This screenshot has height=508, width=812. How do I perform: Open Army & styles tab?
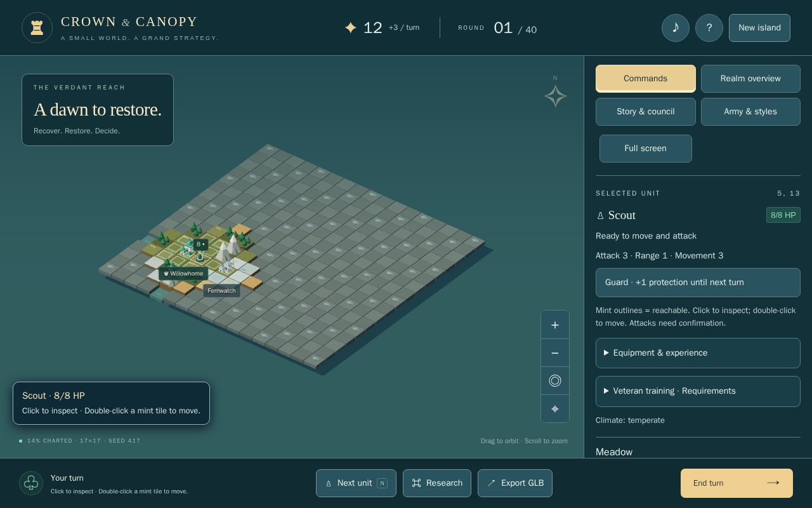pyautogui.click(x=750, y=112)
